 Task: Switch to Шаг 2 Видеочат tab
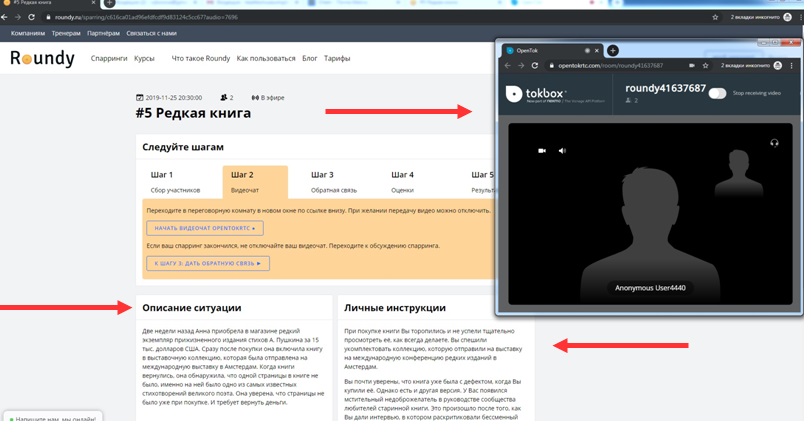point(255,182)
